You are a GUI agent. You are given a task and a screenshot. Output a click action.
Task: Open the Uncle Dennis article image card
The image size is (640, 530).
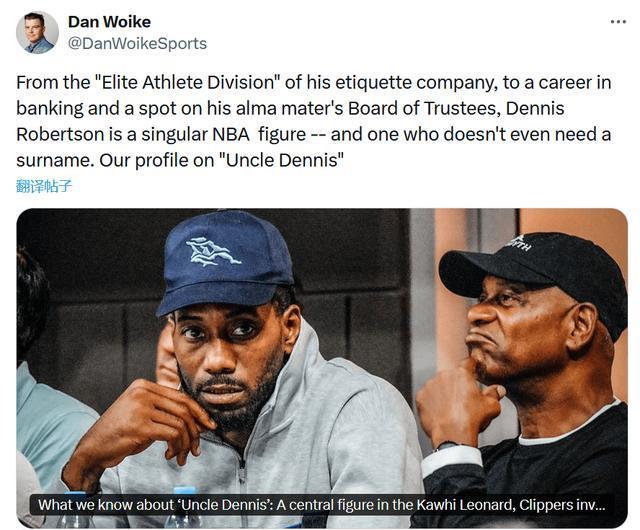click(322, 368)
